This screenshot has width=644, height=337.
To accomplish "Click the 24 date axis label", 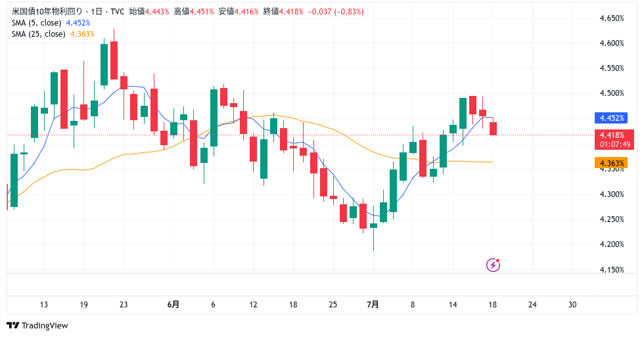I will 532,305.
